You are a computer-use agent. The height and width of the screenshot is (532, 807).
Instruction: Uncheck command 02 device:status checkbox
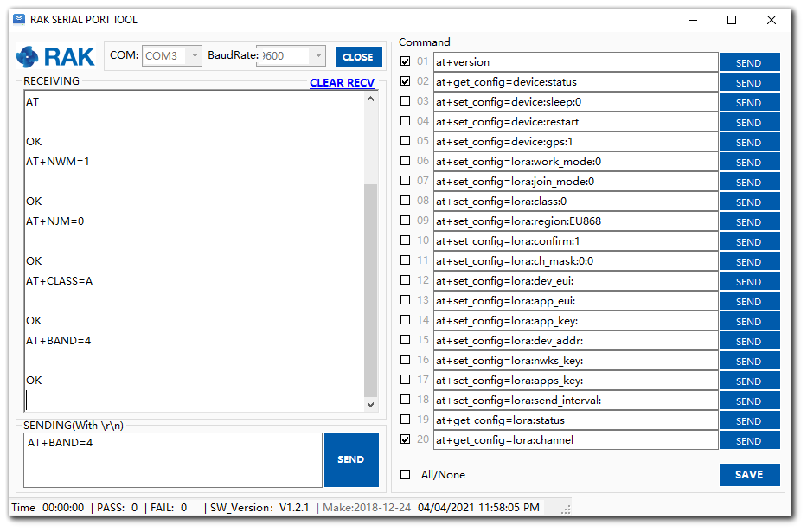(x=406, y=81)
